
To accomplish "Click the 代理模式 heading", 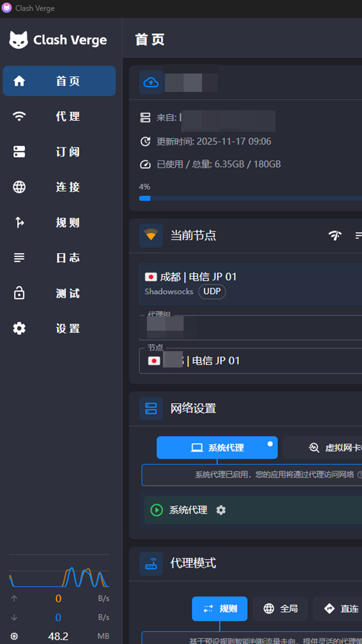I will 193,563.
